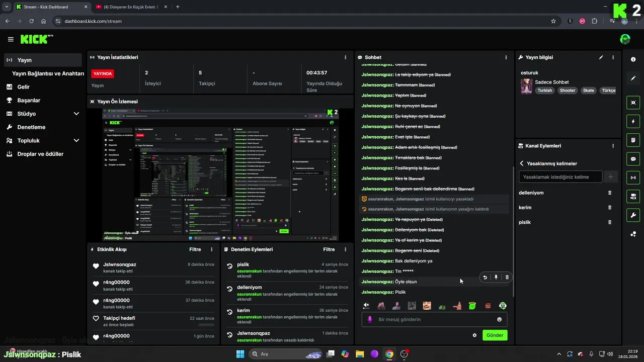Click the plus button to add banned word
The width and height of the screenshot is (644, 362).
click(x=610, y=177)
